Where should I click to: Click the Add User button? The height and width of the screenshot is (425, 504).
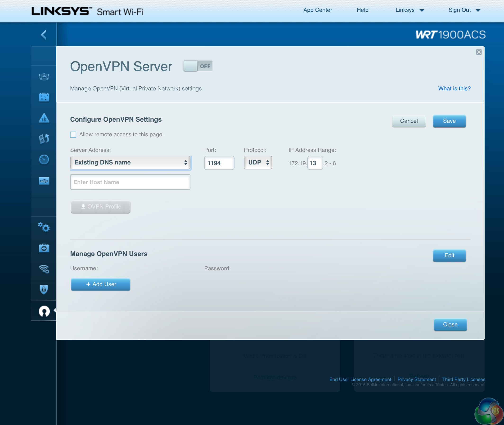click(101, 284)
